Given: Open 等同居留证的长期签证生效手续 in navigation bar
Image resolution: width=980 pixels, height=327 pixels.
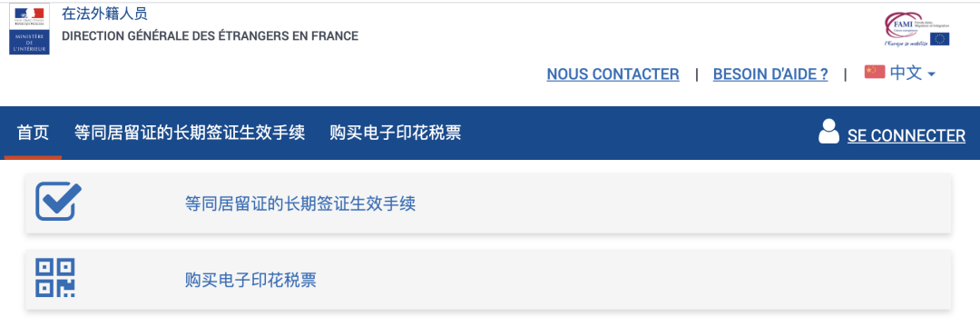Looking at the screenshot, I should pyautogui.click(x=190, y=134).
